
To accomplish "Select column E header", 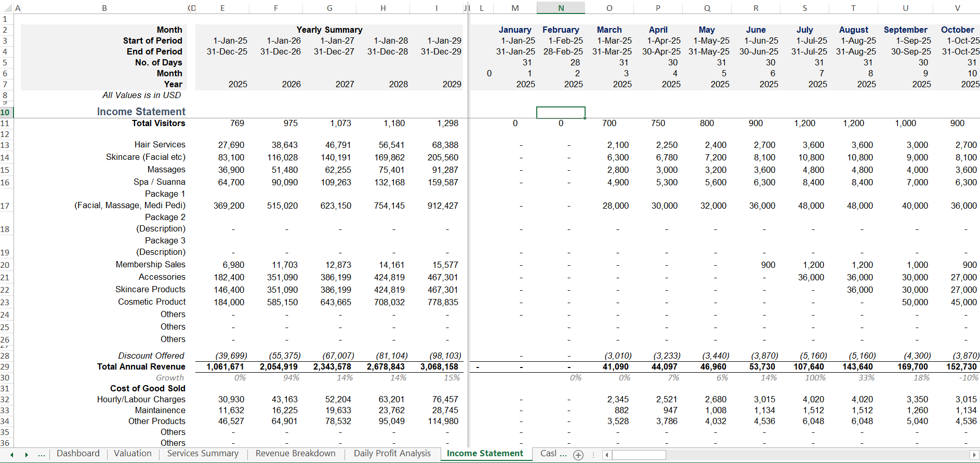I will (222, 8).
